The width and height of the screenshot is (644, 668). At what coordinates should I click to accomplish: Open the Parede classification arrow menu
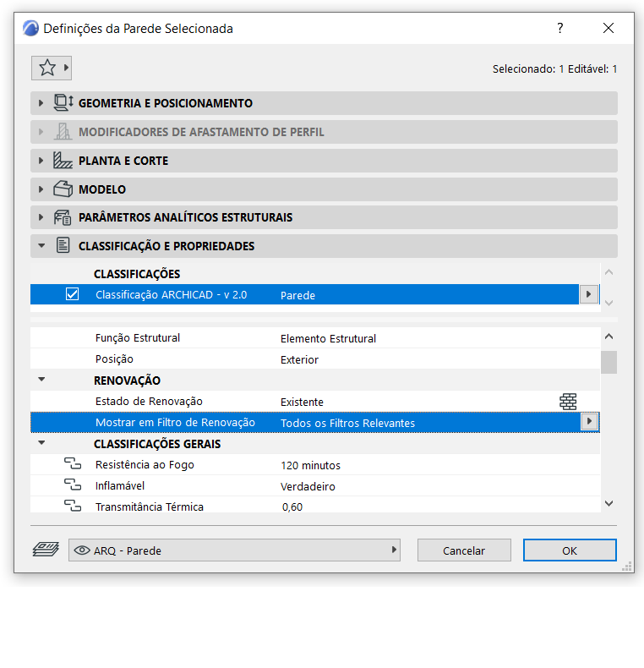[589, 294]
